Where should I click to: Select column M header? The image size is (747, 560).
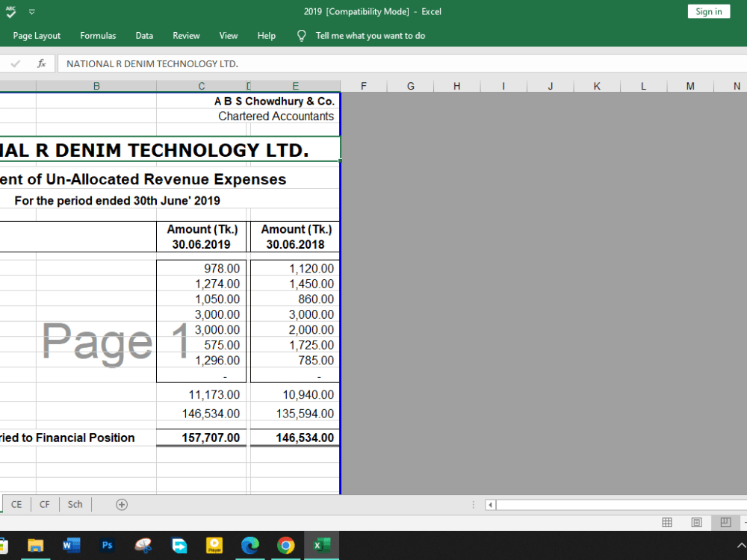point(690,86)
